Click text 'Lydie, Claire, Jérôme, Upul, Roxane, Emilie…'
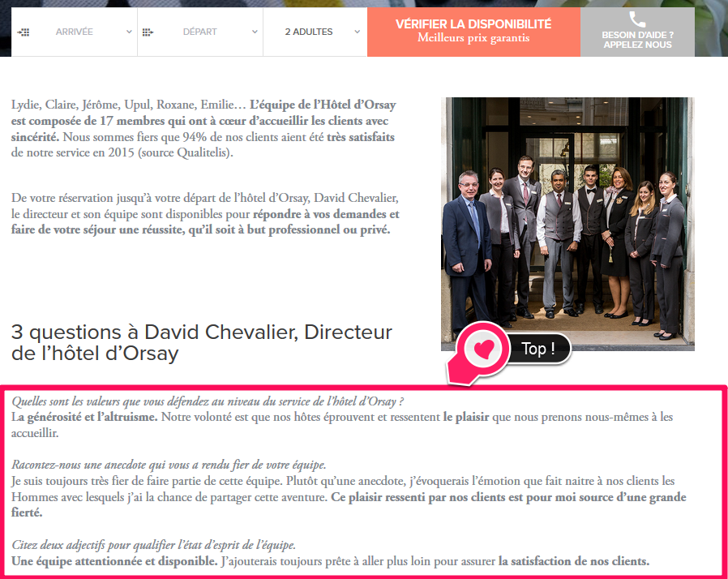The height and width of the screenshot is (579, 728). pos(129,105)
